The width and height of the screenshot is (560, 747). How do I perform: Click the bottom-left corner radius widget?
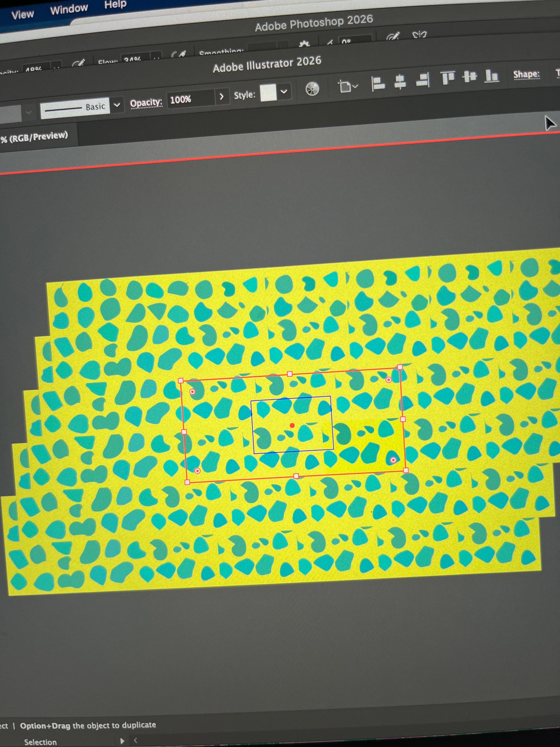click(x=197, y=471)
